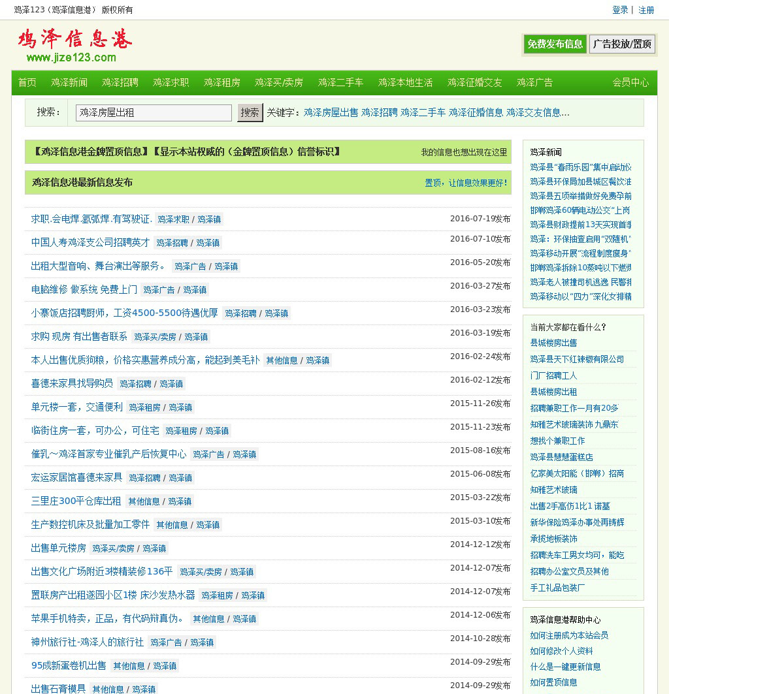Open the 登录 login link
This screenshot has width=784, height=694.
620,10
